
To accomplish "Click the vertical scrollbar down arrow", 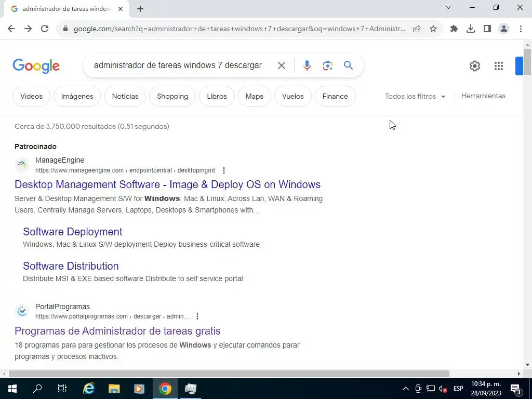I will [x=527, y=365].
